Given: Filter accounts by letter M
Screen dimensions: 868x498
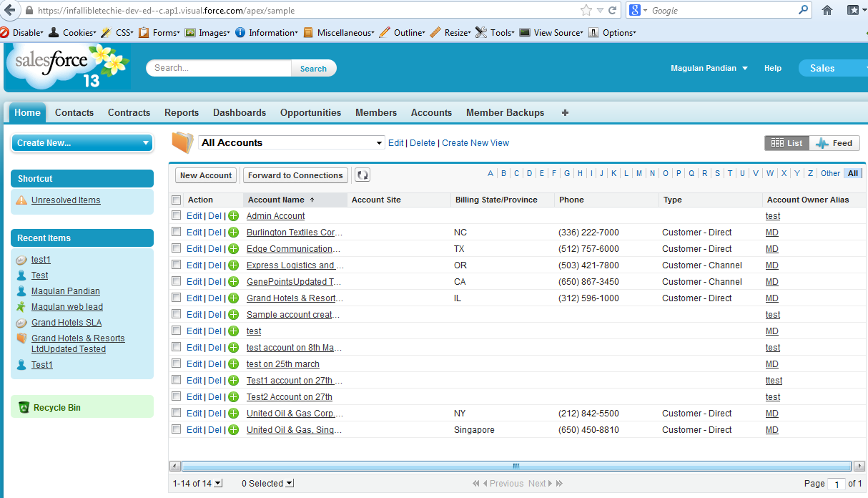Looking at the screenshot, I should (x=639, y=173).
